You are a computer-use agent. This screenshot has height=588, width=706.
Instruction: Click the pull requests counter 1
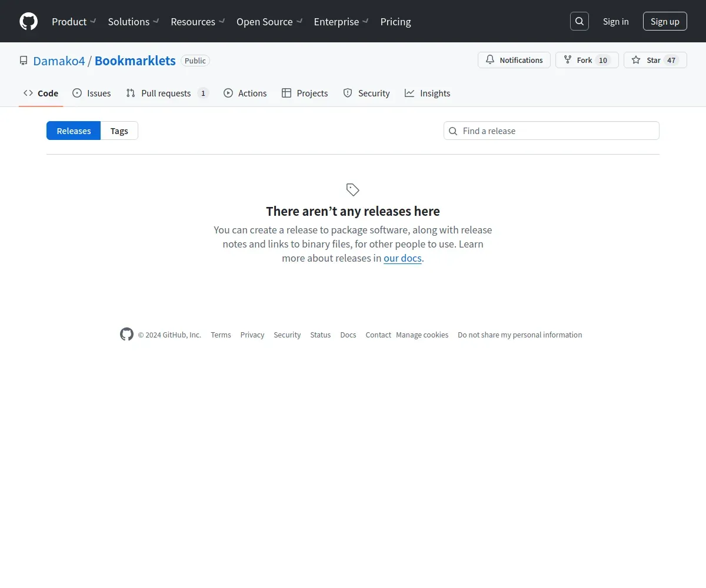coord(203,93)
